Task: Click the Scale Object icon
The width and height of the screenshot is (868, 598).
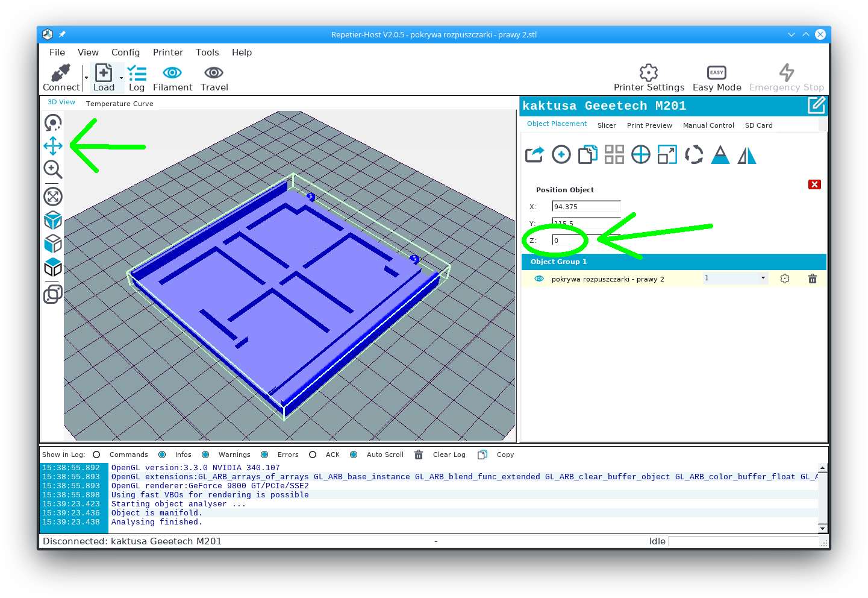Action: click(667, 155)
